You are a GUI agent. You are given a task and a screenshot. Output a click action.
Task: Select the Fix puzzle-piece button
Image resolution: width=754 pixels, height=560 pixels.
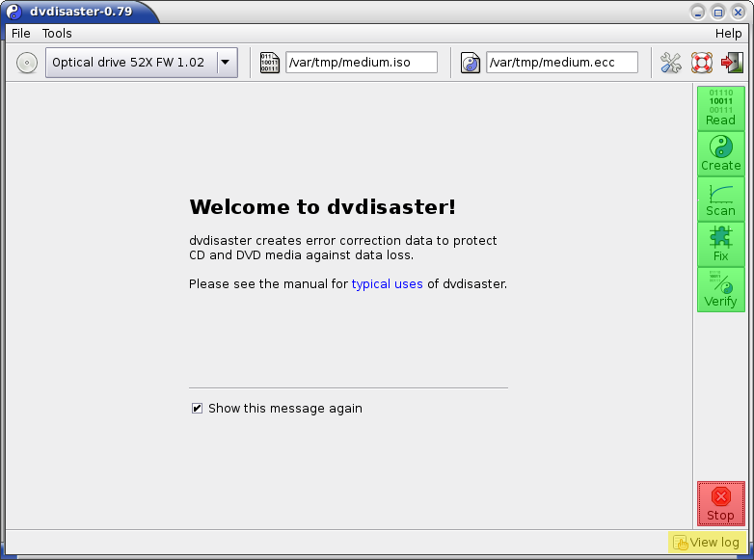click(720, 244)
